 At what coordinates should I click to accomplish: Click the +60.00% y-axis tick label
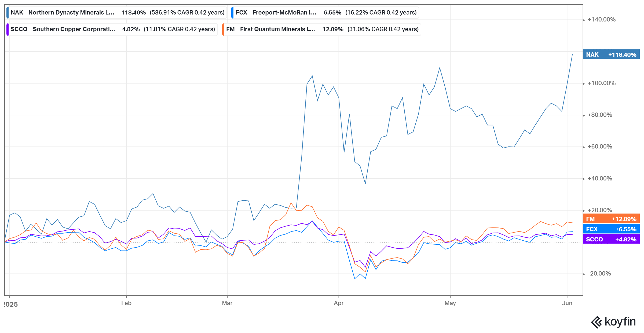(600, 147)
